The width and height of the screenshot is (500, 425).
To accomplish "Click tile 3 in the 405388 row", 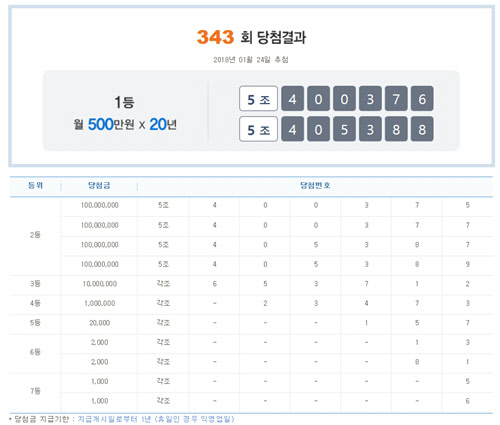I will click(370, 129).
